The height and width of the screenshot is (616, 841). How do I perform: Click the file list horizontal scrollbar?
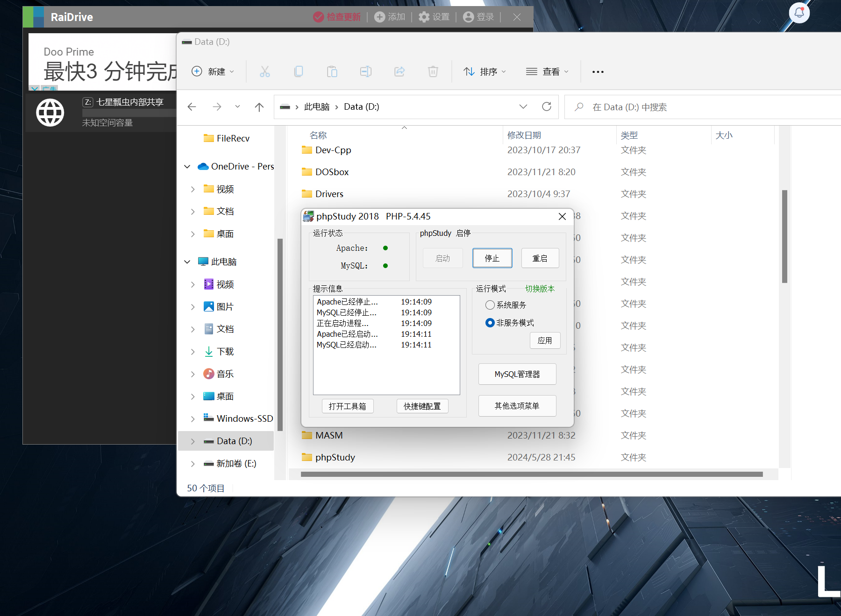click(x=532, y=474)
